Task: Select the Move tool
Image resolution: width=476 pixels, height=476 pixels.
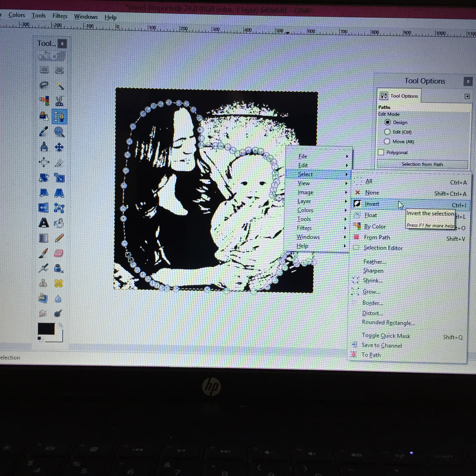Action: (x=59, y=147)
